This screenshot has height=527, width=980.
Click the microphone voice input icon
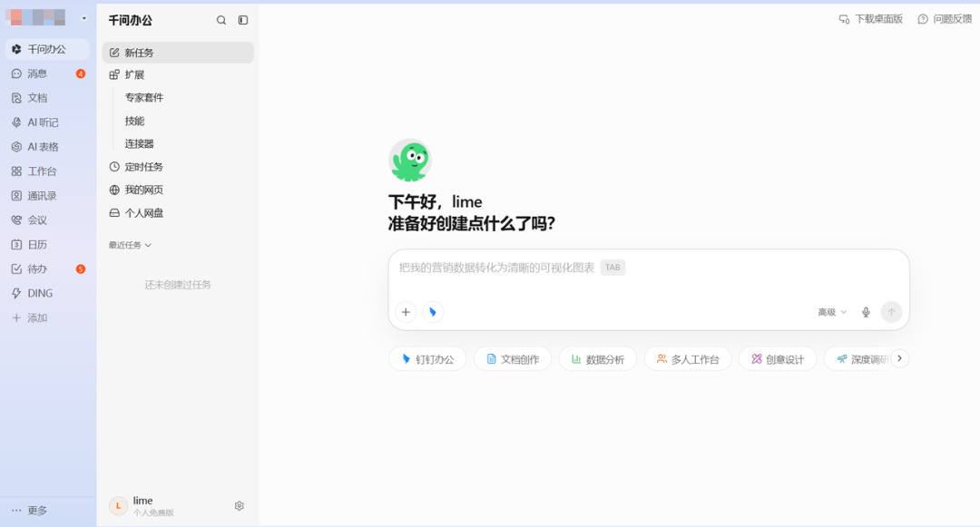[866, 312]
